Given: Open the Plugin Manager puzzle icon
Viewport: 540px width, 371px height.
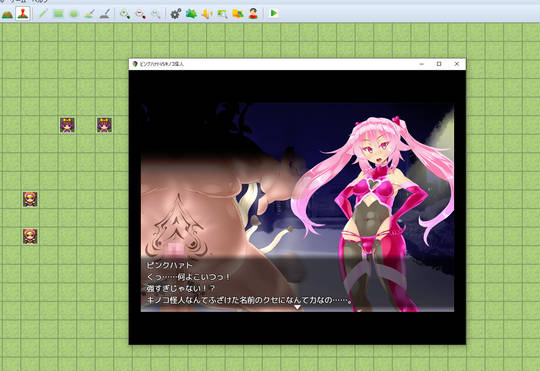Looking at the screenshot, I should (191, 14).
